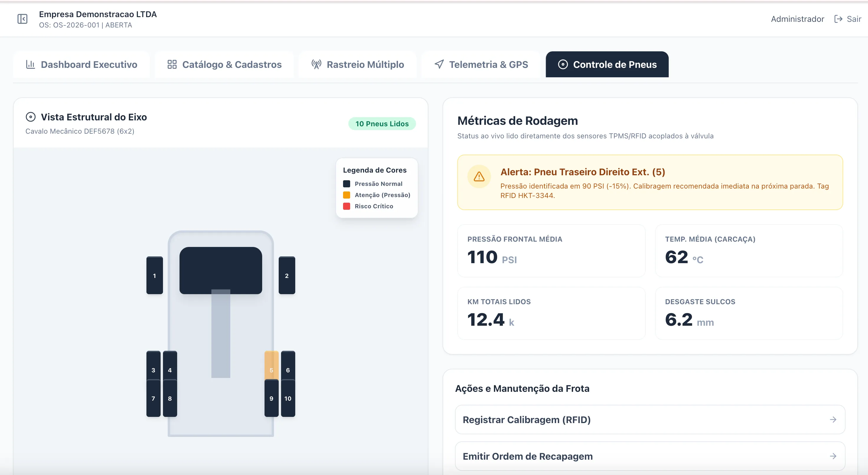Toggle tire 10 on the rear axle
Screen dimensions: 868x475
pos(288,398)
